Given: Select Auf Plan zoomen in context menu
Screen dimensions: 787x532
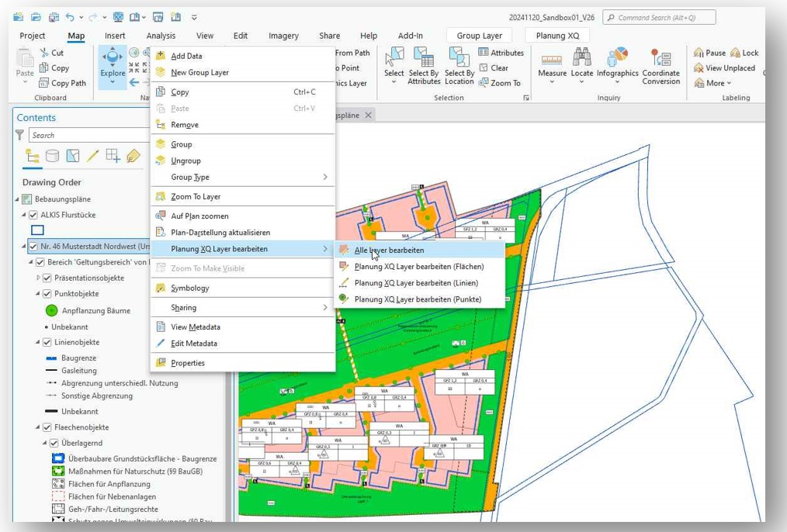Looking at the screenshot, I should click(x=243, y=216).
